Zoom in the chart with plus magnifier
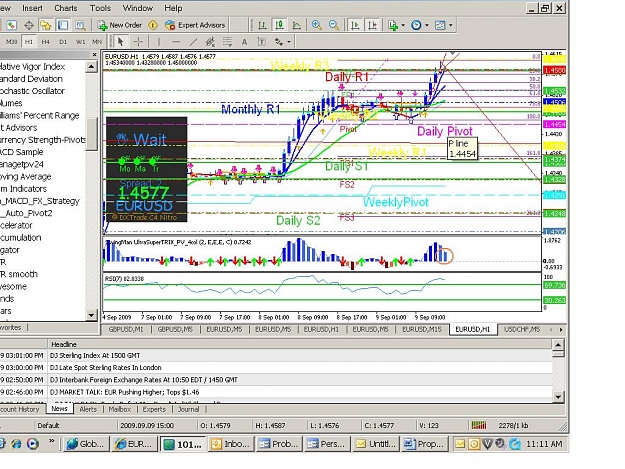The height and width of the screenshot is (469, 625). tap(316, 25)
